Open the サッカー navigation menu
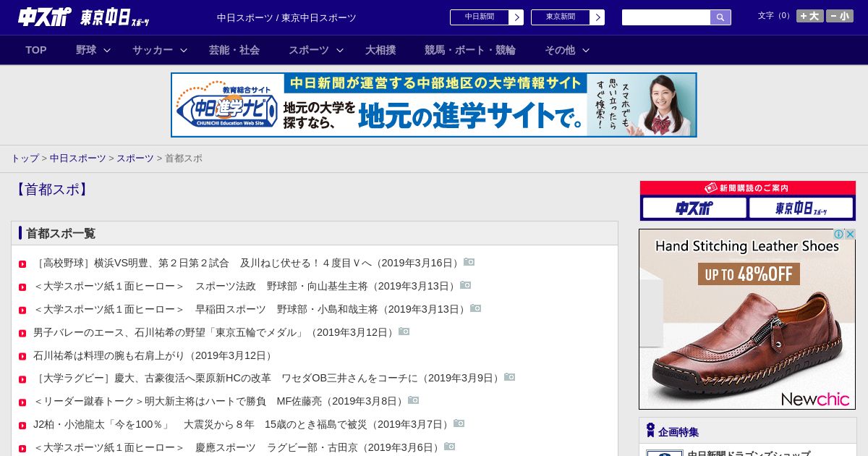Screen dimensions: 868x456 point(153,50)
